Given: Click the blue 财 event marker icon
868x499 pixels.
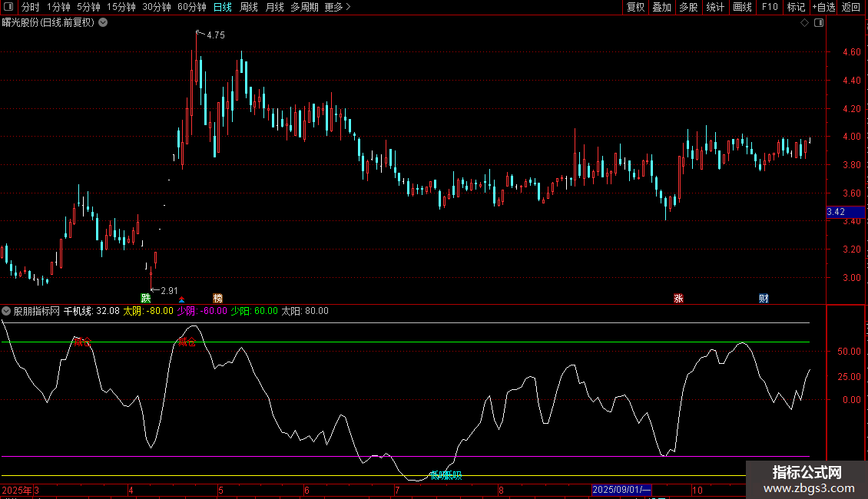Looking at the screenshot, I should point(764,298).
